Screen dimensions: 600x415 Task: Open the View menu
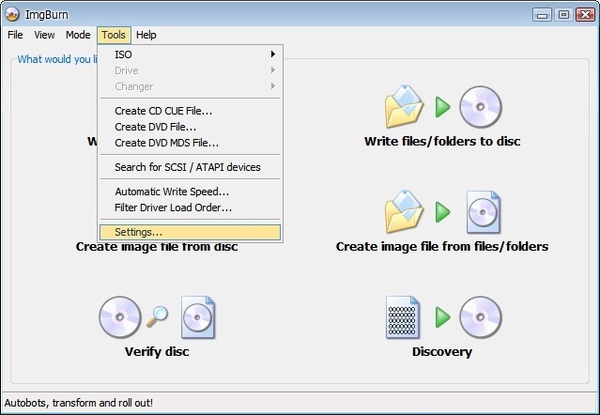coord(44,35)
